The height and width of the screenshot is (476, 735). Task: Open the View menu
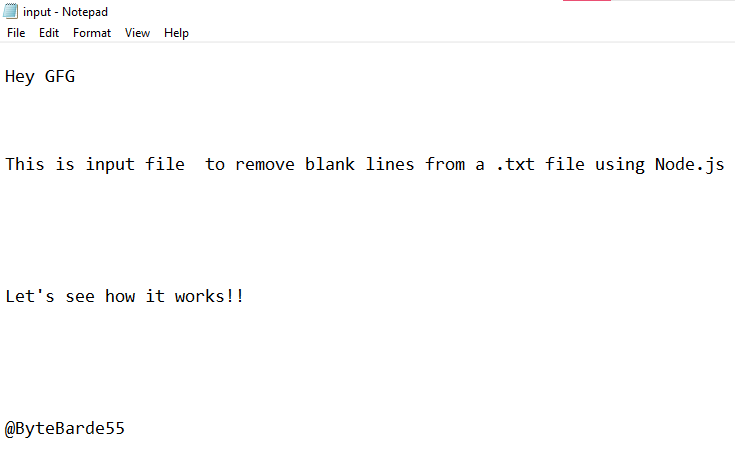point(137,33)
